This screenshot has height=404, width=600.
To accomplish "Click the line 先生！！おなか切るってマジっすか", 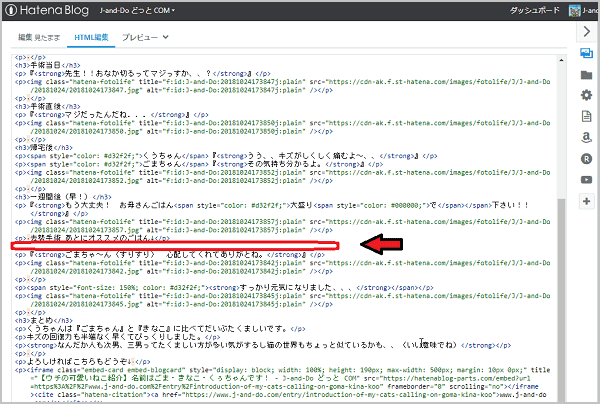I will click(142, 73).
